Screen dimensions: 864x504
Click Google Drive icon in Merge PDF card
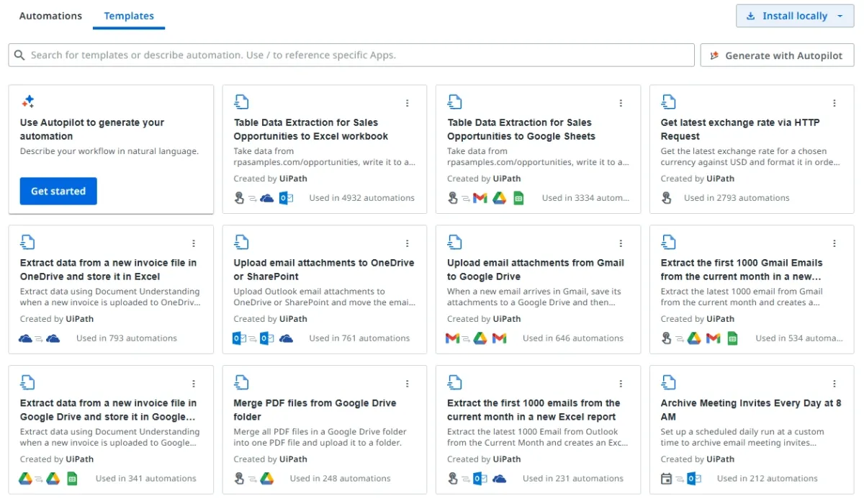point(266,479)
